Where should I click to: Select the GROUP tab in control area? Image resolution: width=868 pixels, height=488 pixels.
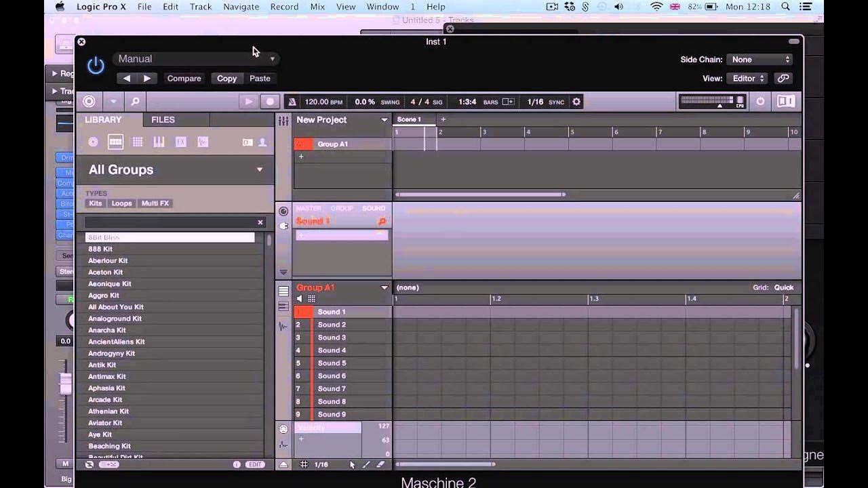342,208
